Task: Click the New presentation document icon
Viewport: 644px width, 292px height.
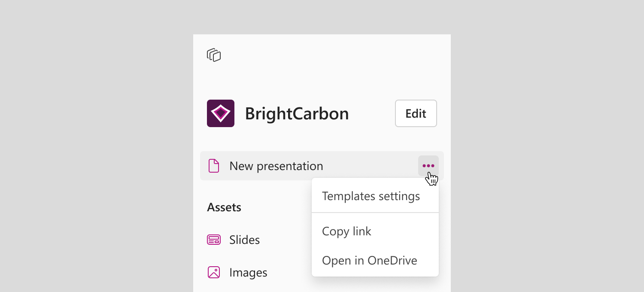Action: click(214, 166)
